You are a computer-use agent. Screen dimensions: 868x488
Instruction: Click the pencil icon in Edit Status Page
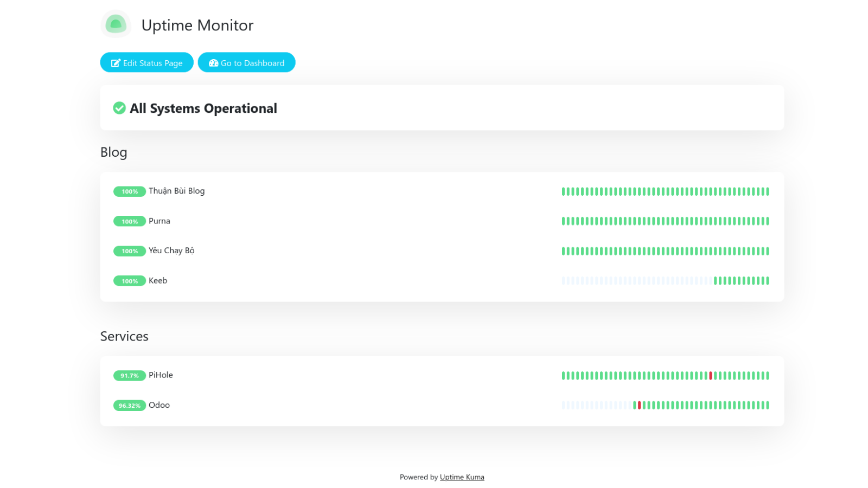(116, 63)
